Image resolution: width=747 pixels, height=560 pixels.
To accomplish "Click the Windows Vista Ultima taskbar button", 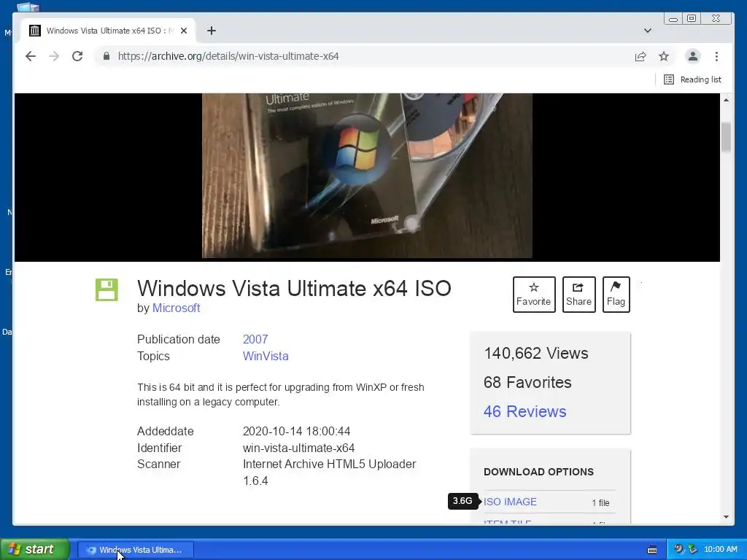I will pyautogui.click(x=135, y=550).
